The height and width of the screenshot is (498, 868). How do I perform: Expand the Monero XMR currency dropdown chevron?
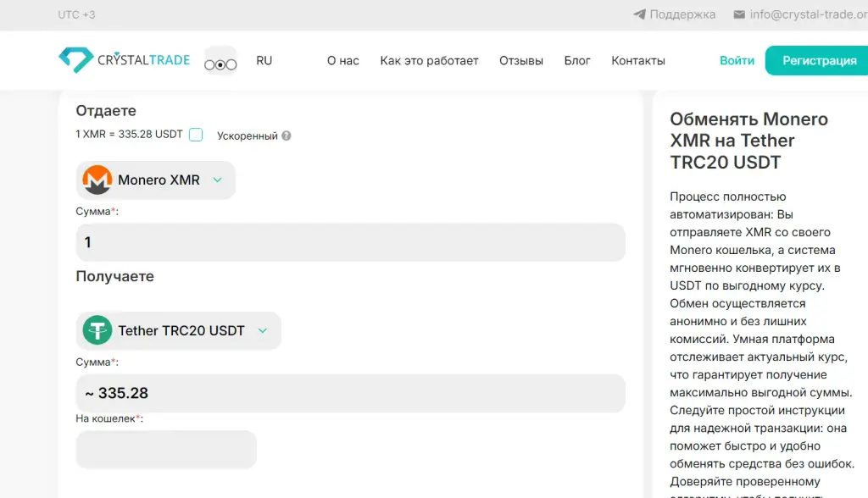point(218,180)
